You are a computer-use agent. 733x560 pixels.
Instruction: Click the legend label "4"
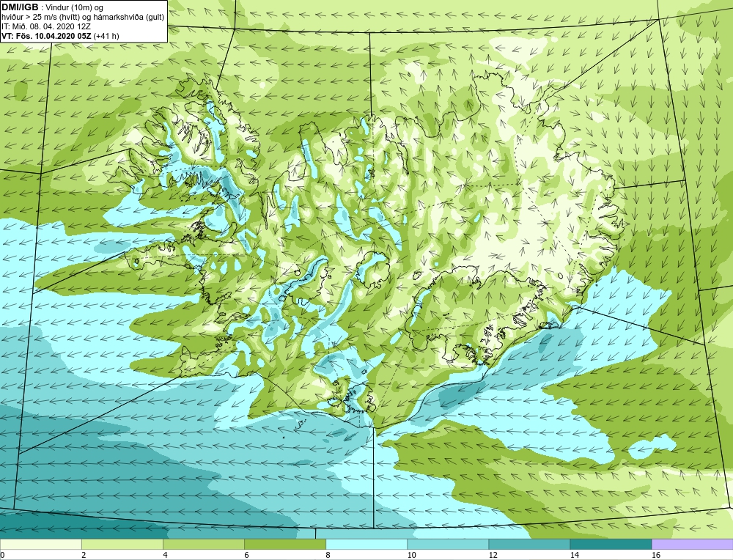coord(165,555)
